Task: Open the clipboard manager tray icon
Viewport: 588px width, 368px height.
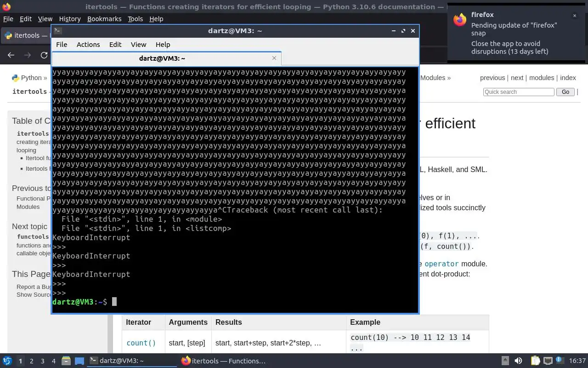Action: 535,361
